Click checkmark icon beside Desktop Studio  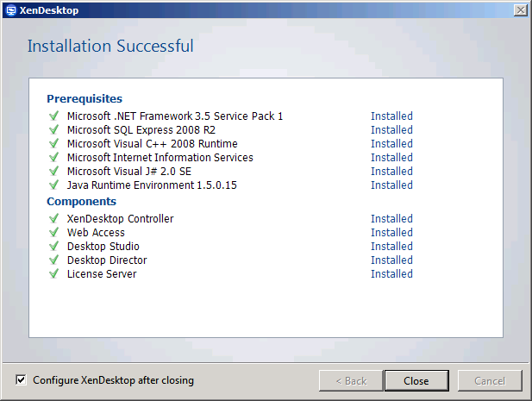coord(54,247)
